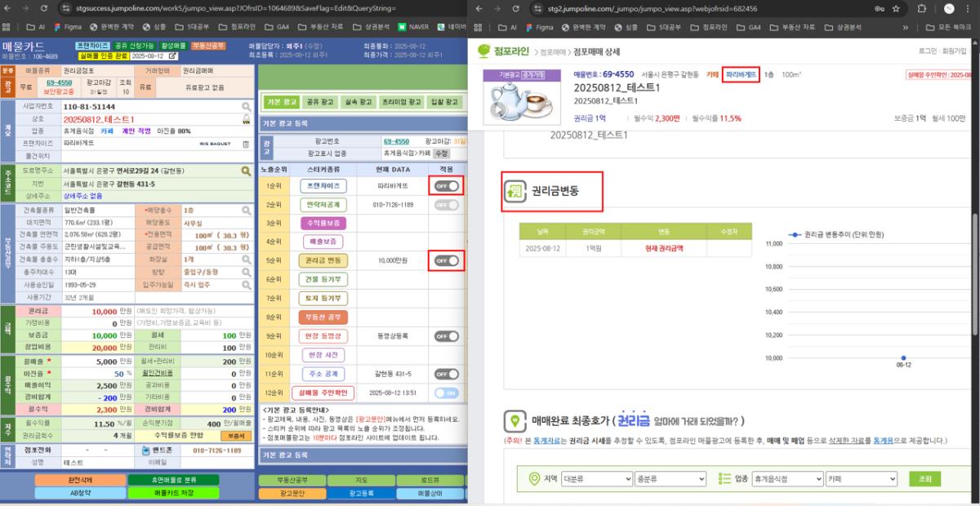980x506 pixels.
Task: Click the 점포라인 green logo icon
Action: coord(485,51)
